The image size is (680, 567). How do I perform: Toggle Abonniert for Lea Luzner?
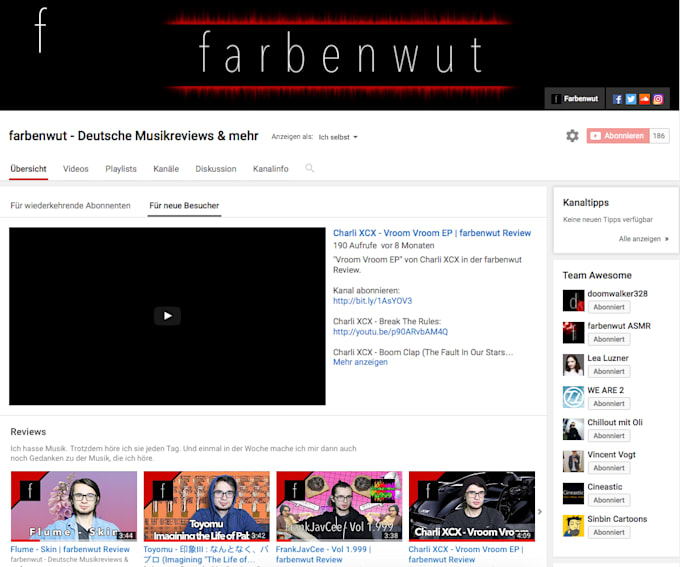click(609, 371)
